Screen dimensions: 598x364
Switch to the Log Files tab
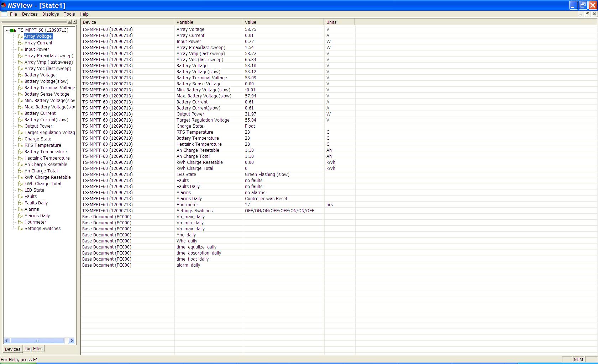point(33,349)
